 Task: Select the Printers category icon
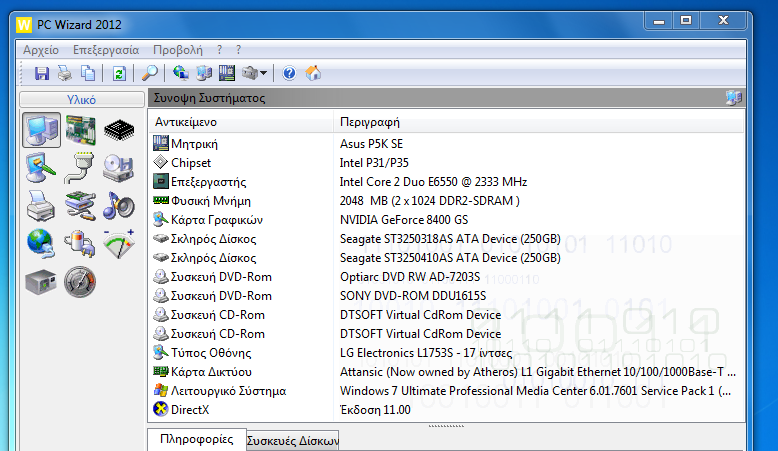[41, 205]
